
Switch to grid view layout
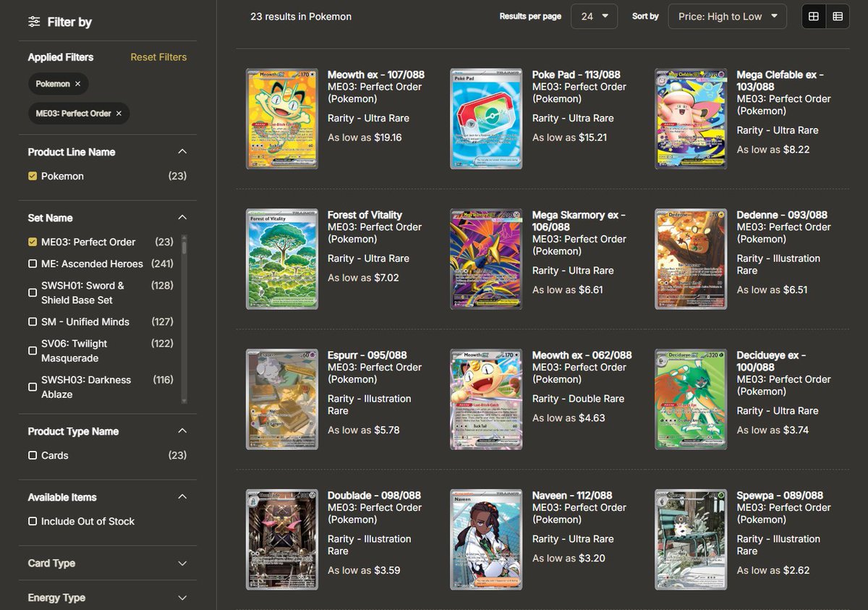pos(814,16)
